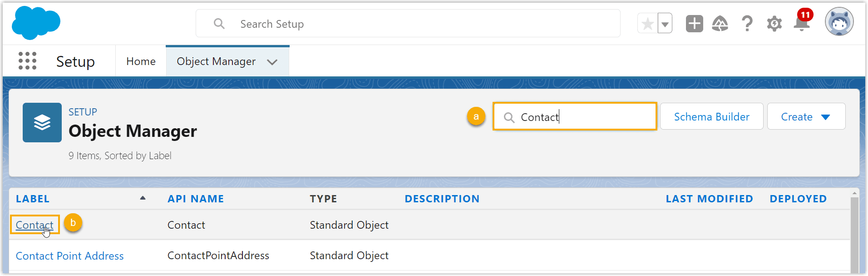Viewport: 868px width, 276px height.
Task: Click the global actions plus icon
Action: coord(694,23)
